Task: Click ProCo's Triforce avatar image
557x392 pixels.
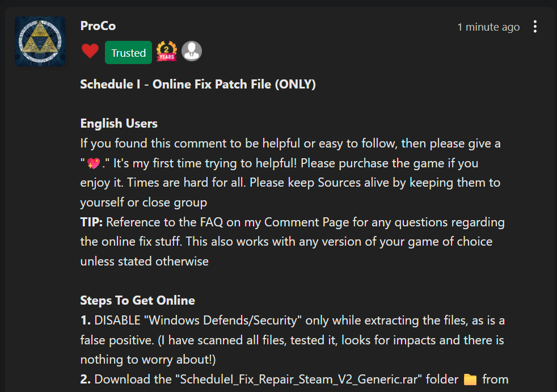Action: pyautogui.click(x=40, y=41)
